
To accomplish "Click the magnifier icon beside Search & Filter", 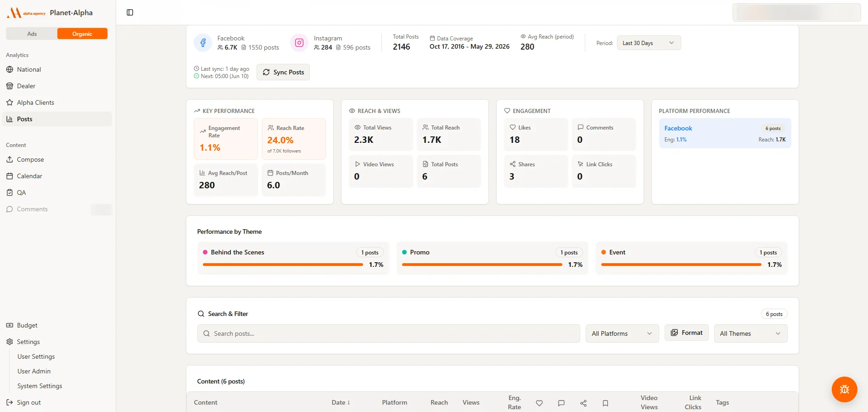I will (x=201, y=314).
